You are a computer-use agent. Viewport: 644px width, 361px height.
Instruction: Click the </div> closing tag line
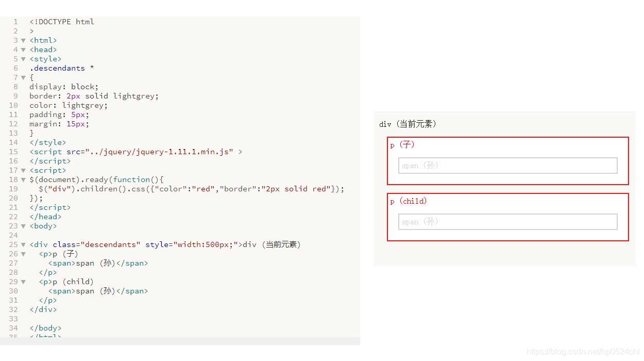click(43, 309)
